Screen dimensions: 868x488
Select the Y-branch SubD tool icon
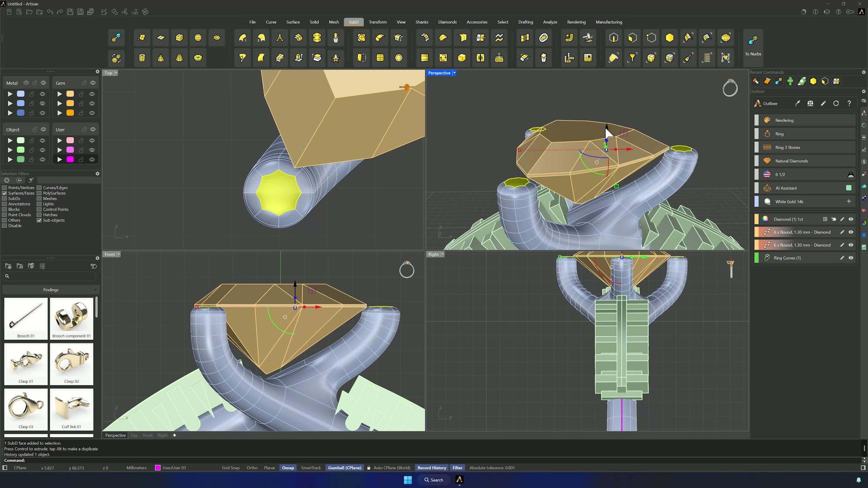point(279,37)
